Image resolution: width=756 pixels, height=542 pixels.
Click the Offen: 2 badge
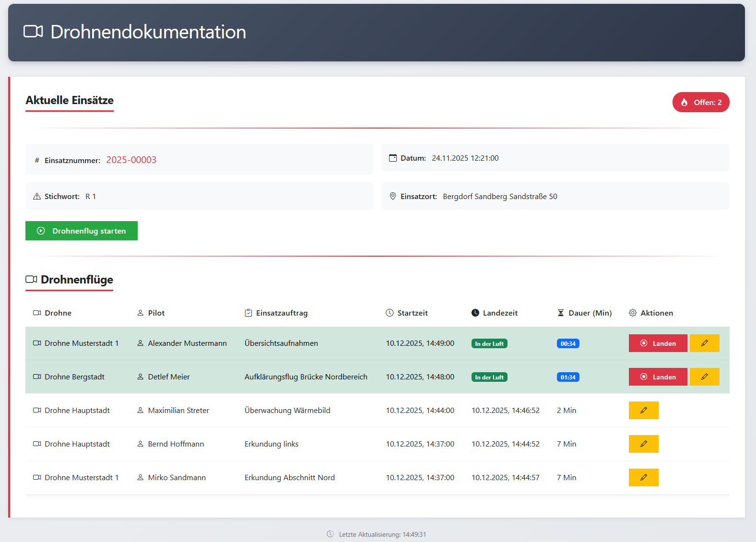coord(700,102)
